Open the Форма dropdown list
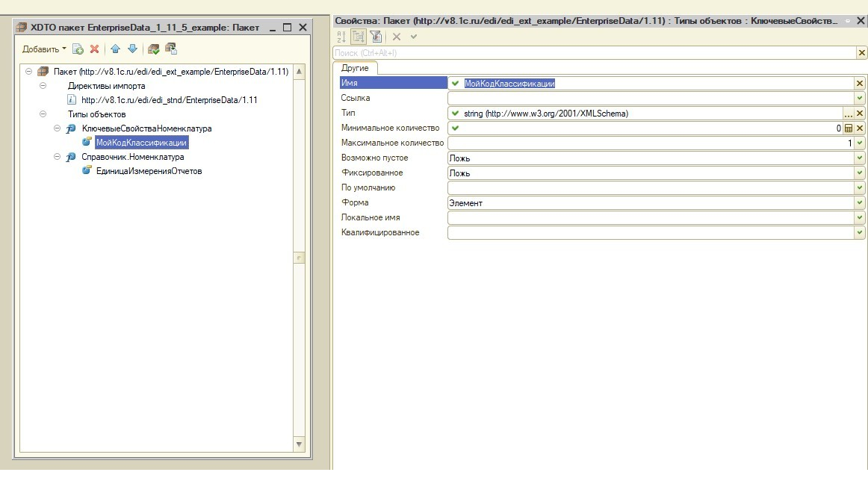868x484 pixels. tap(859, 203)
